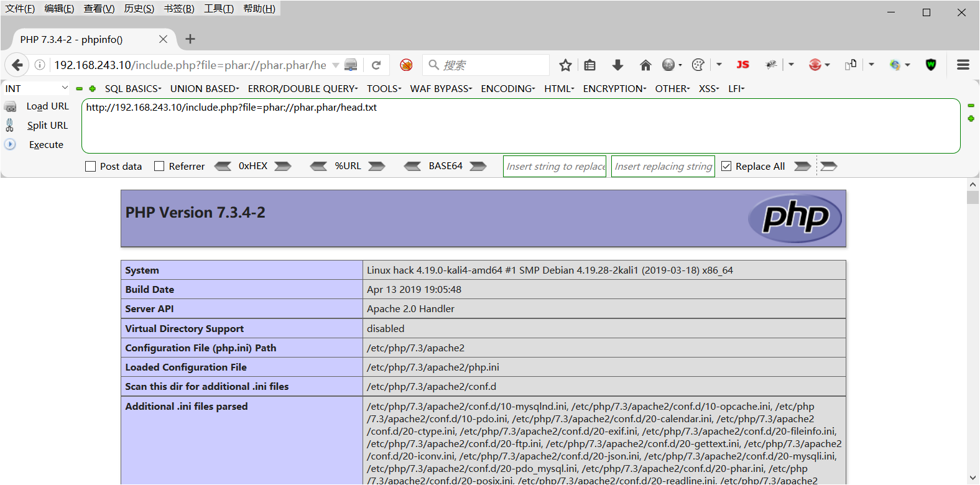
Task: Select the PHP 7.3.4-2 phpinfo() tab
Action: coord(93,39)
